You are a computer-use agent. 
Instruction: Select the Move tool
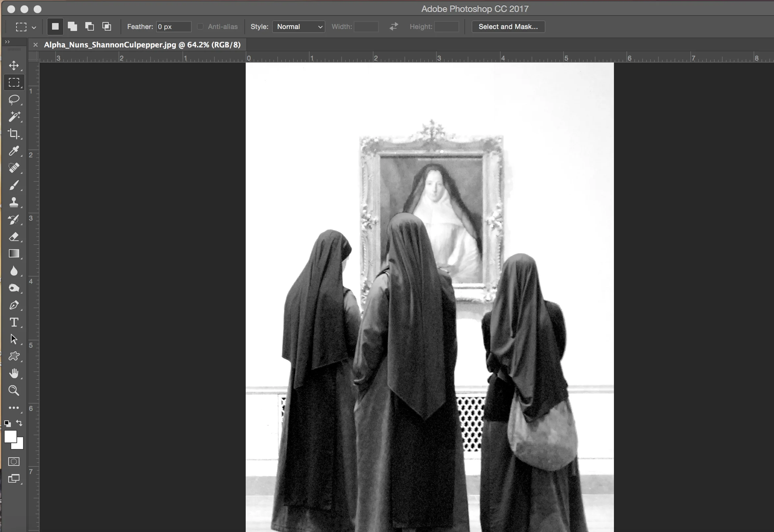tap(14, 65)
